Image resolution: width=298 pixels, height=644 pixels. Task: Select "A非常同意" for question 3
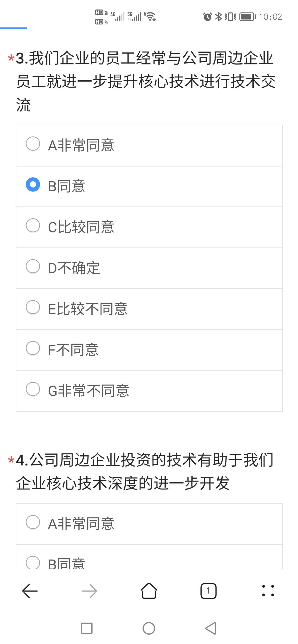pyautogui.click(x=33, y=144)
